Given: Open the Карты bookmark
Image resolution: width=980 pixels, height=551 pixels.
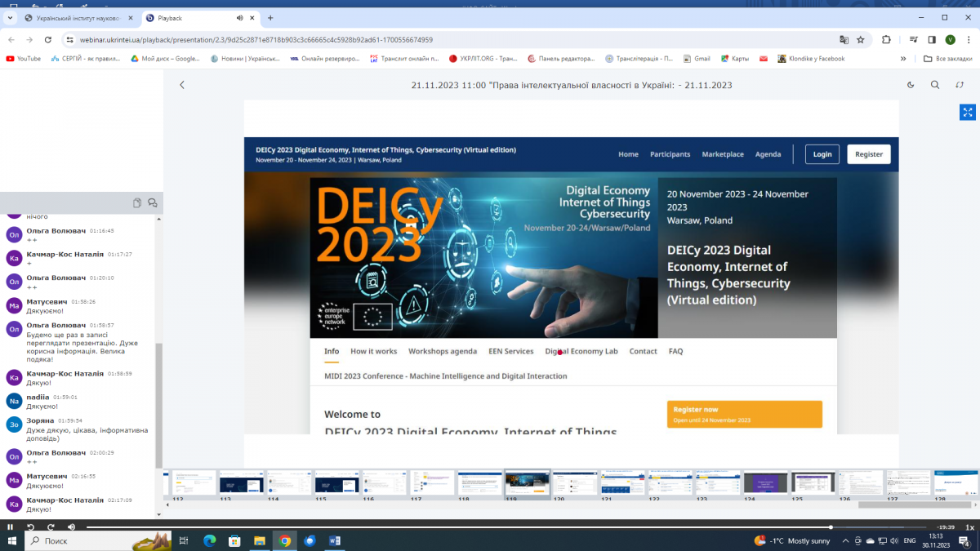Looking at the screenshot, I should coord(734,59).
